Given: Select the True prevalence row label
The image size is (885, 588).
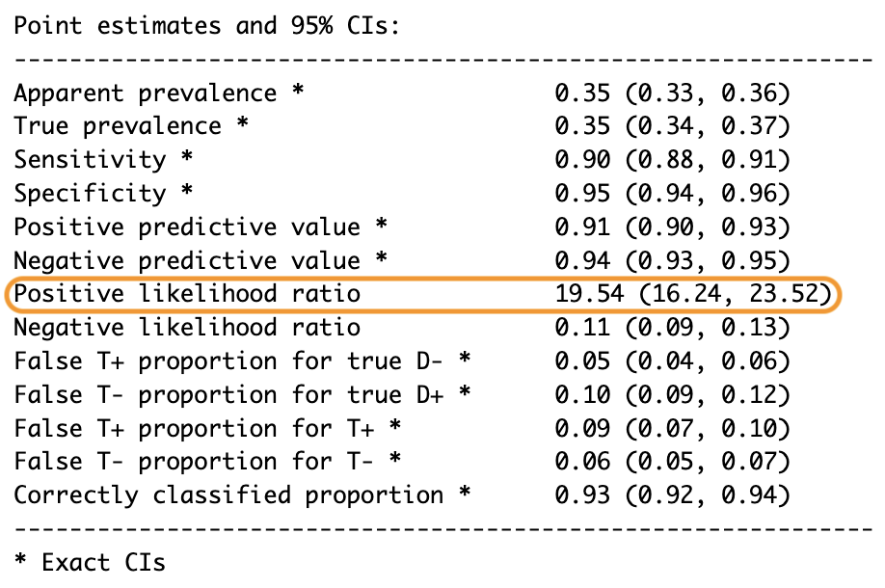Looking at the screenshot, I should (x=118, y=126).
